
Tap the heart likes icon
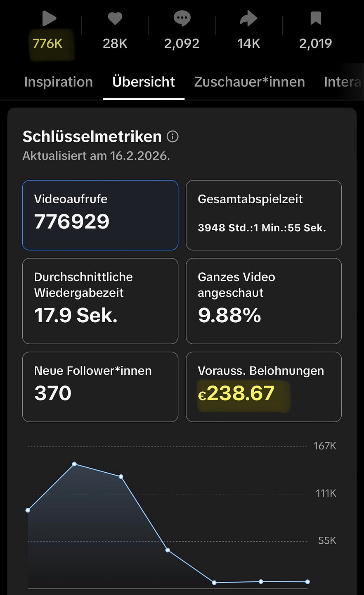[115, 18]
